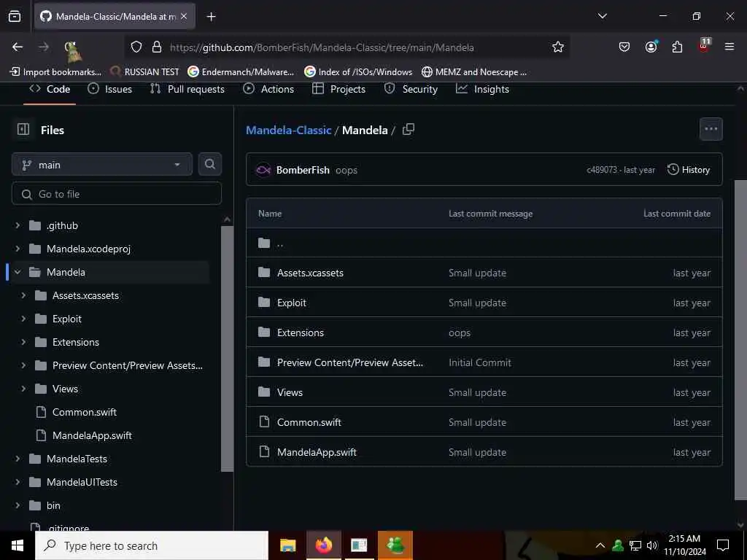
Task: Open the Firefox hamburger menu
Action: (729, 47)
